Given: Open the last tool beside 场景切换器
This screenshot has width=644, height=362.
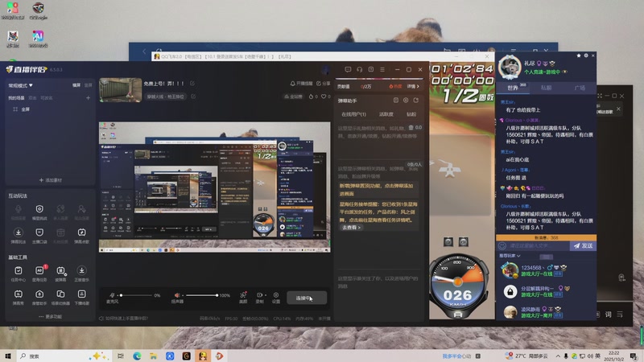Looking at the screenshot, I should [x=82, y=297].
